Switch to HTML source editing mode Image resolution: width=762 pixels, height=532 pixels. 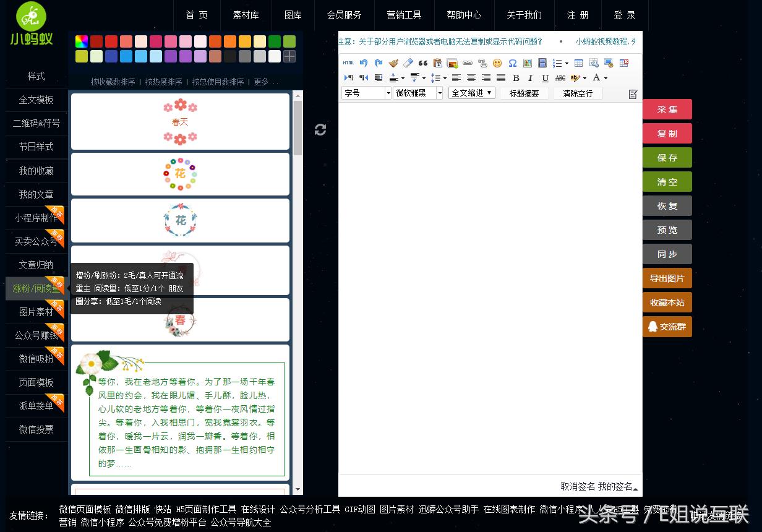348,63
